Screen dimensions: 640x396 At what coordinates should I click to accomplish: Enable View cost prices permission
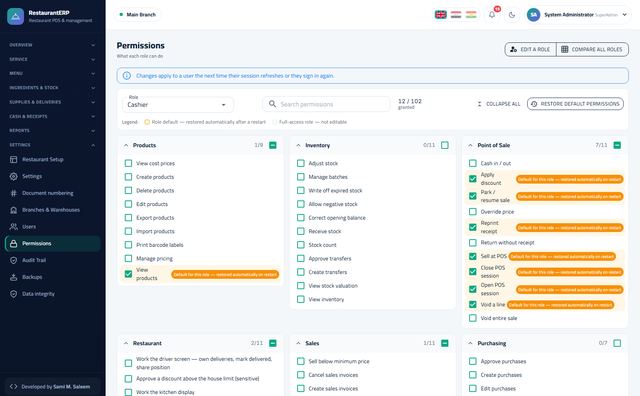pyautogui.click(x=128, y=163)
